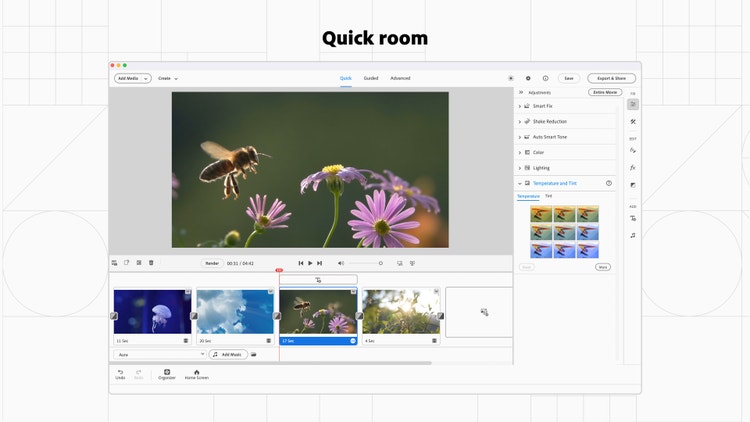The image size is (750, 422).
Task: Click the More button under temperature presets
Action: tap(603, 267)
